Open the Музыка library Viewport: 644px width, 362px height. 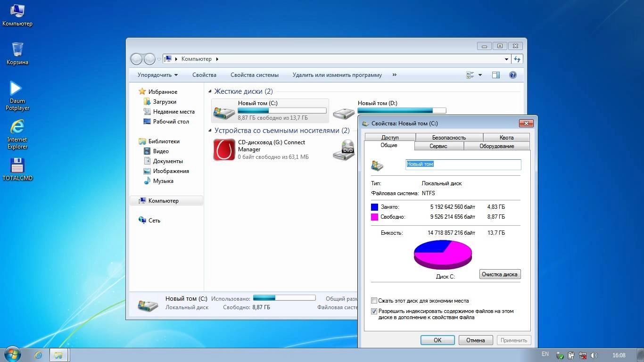coord(158,181)
